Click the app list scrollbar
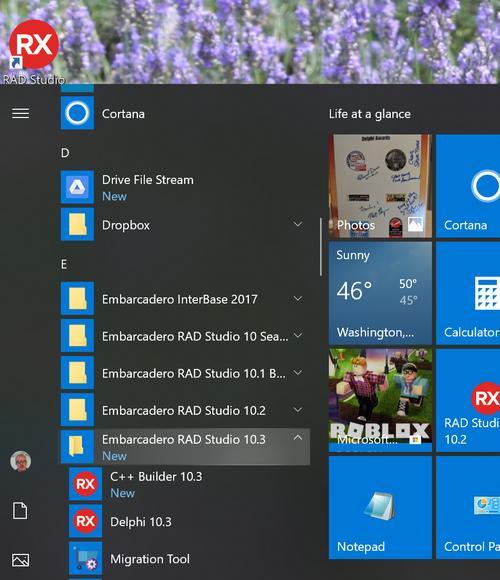The height and width of the screenshot is (580, 500). [x=321, y=247]
